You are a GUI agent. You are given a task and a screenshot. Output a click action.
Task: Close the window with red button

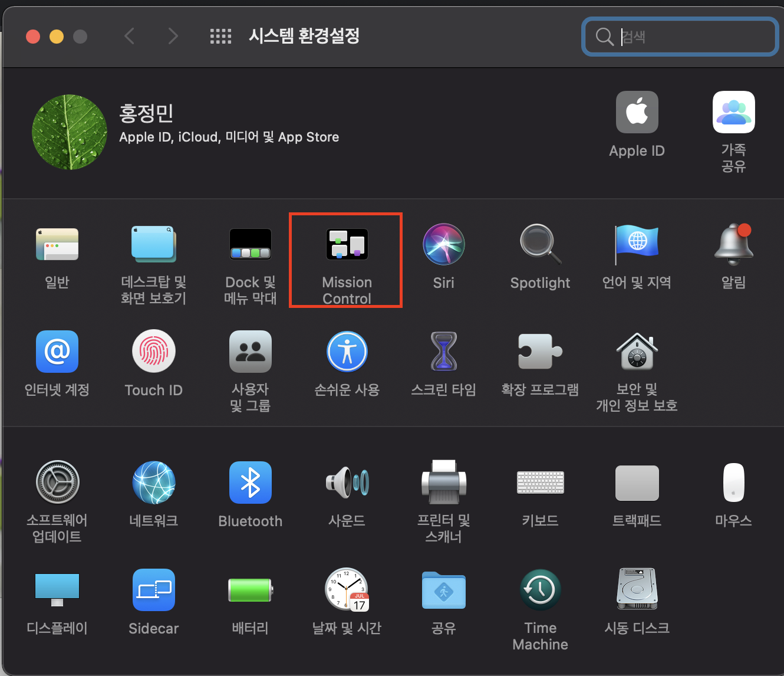tap(33, 37)
